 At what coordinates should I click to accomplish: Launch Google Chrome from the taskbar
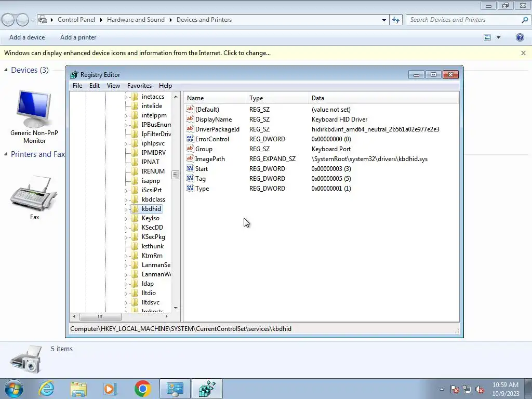coord(142,389)
